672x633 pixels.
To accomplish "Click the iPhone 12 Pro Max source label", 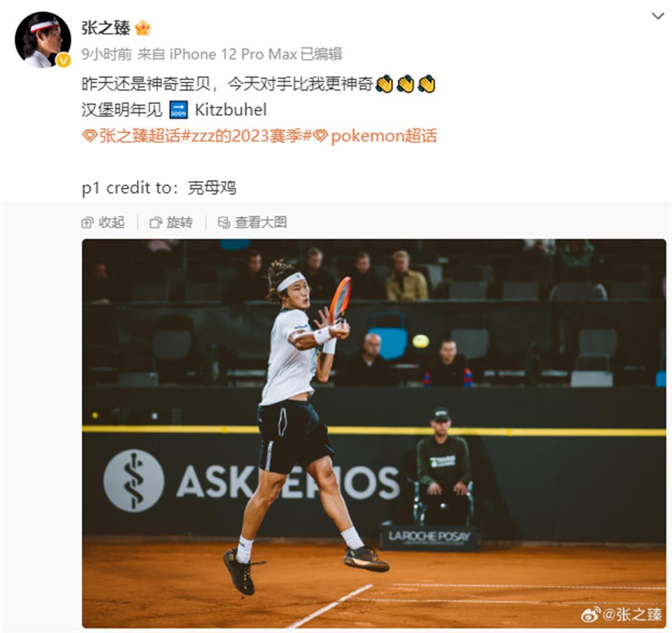I will point(233,54).
